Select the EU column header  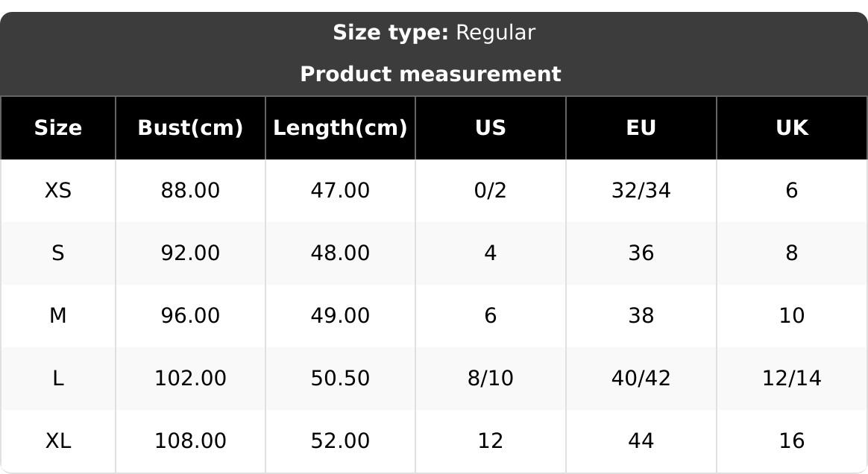pyautogui.click(x=641, y=128)
